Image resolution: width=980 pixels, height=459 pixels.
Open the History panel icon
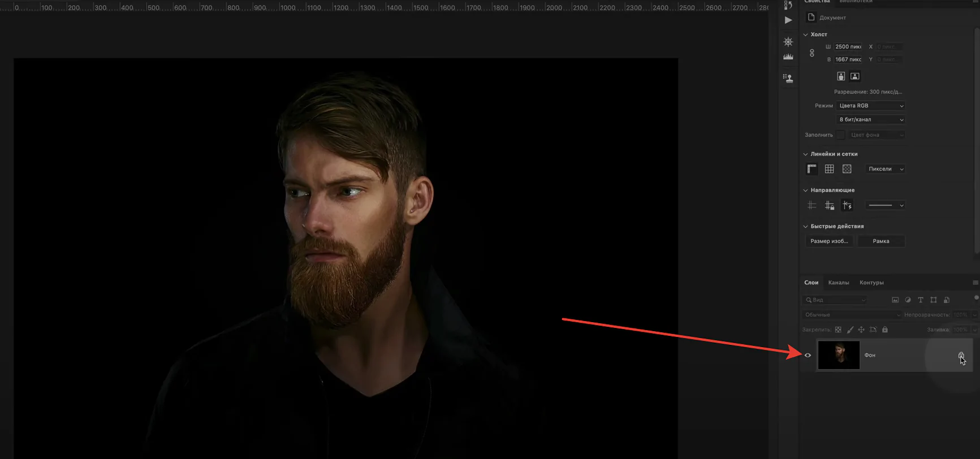[x=788, y=5]
